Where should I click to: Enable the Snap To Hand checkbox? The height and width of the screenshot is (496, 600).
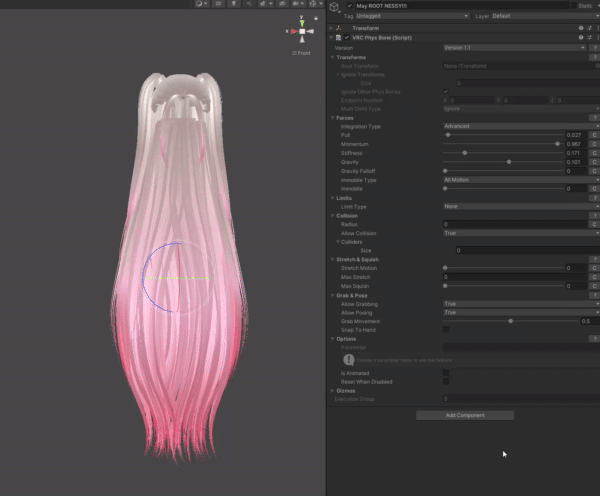point(446,329)
